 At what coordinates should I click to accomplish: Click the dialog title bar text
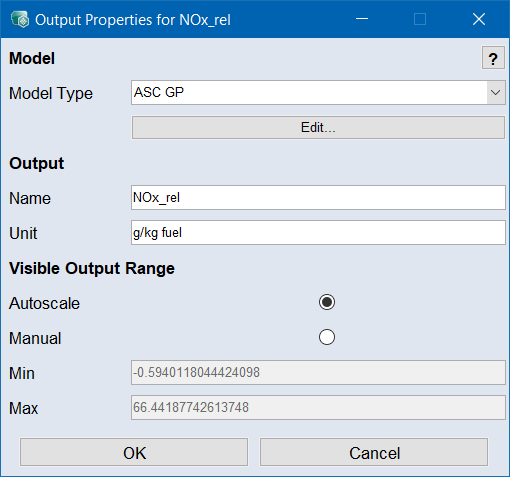point(133,20)
